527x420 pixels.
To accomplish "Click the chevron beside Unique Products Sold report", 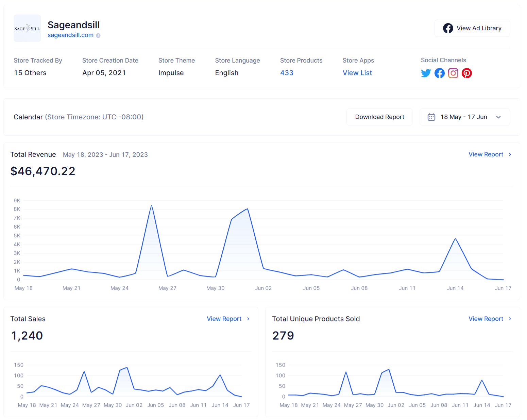I will (510, 319).
